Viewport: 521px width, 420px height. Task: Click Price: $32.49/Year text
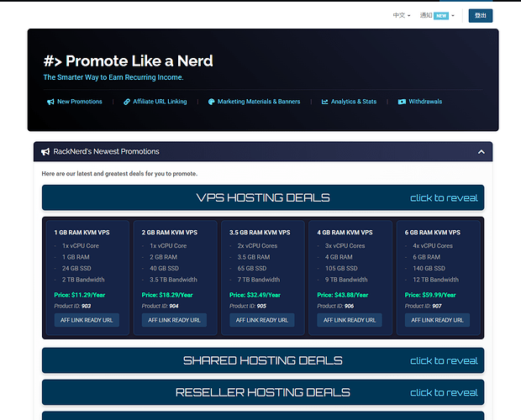[x=255, y=295]
